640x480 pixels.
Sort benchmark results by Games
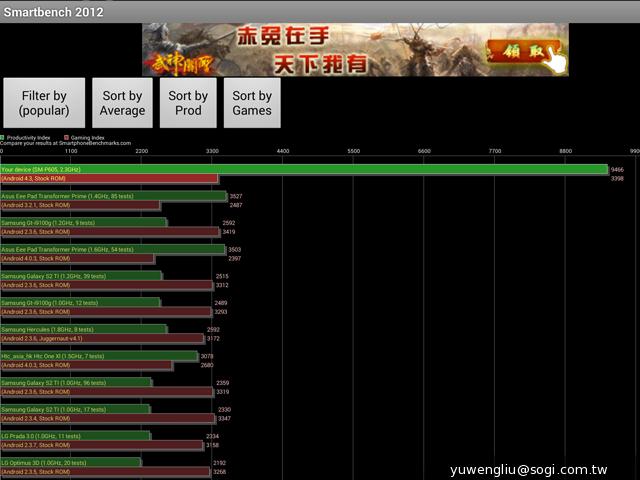(252, 103)
